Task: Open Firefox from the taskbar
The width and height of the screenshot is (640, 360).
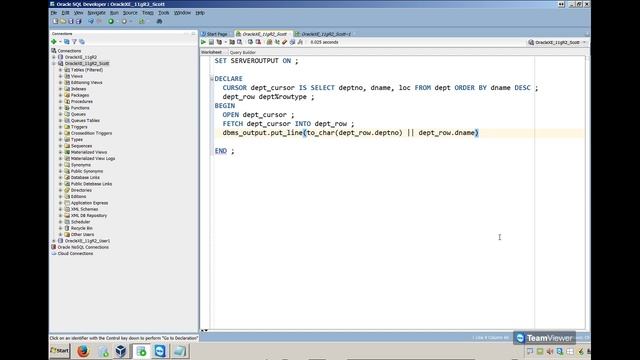Action: [x=83, y=351]
